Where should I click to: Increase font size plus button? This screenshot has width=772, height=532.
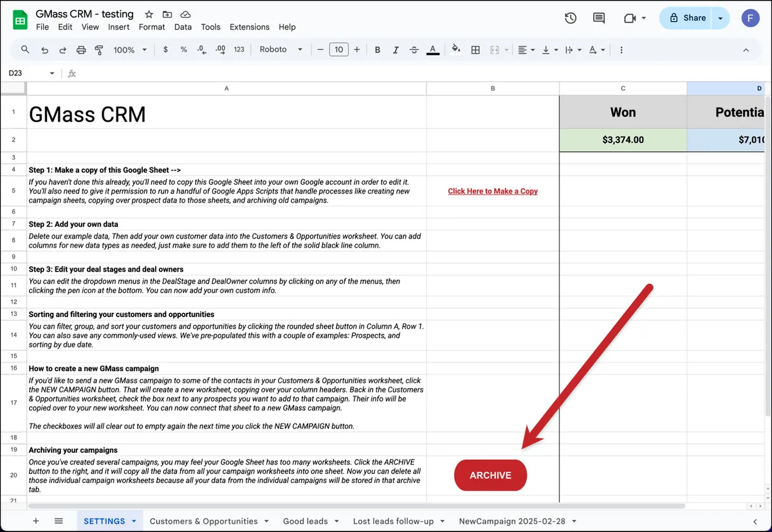tap(357, 50)
